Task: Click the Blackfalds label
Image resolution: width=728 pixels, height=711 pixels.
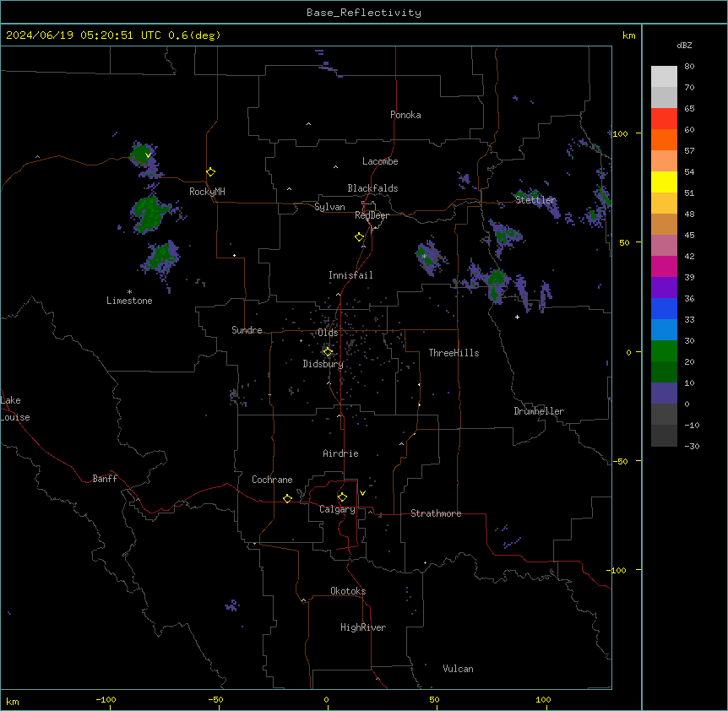Action: coord(372,188)
